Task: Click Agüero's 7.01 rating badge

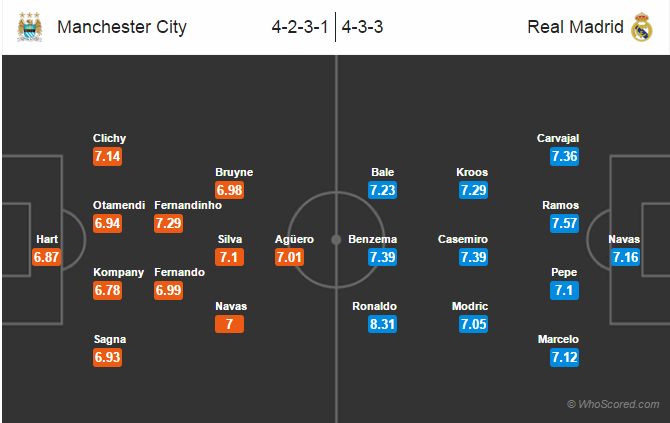Action: pos(289,257)
